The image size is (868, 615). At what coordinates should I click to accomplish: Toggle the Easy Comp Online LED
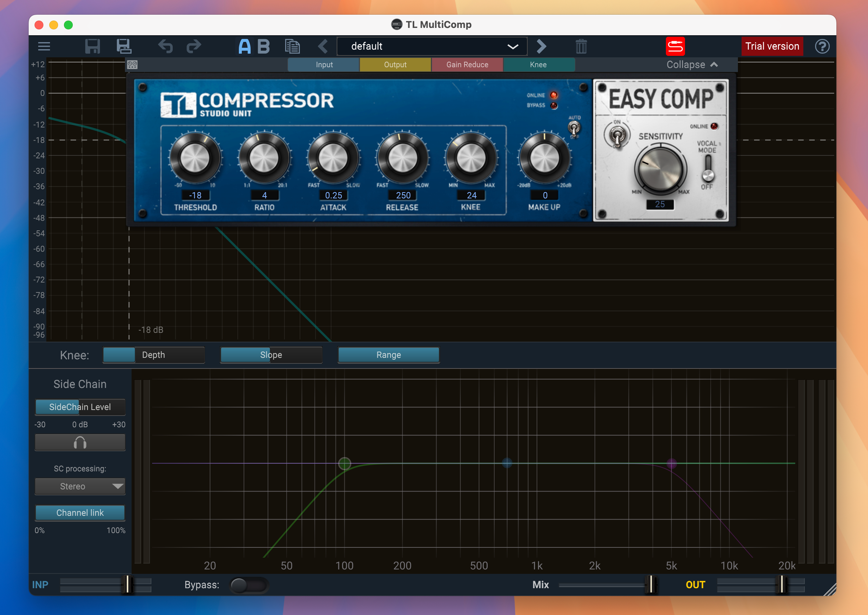click(714, 126)
